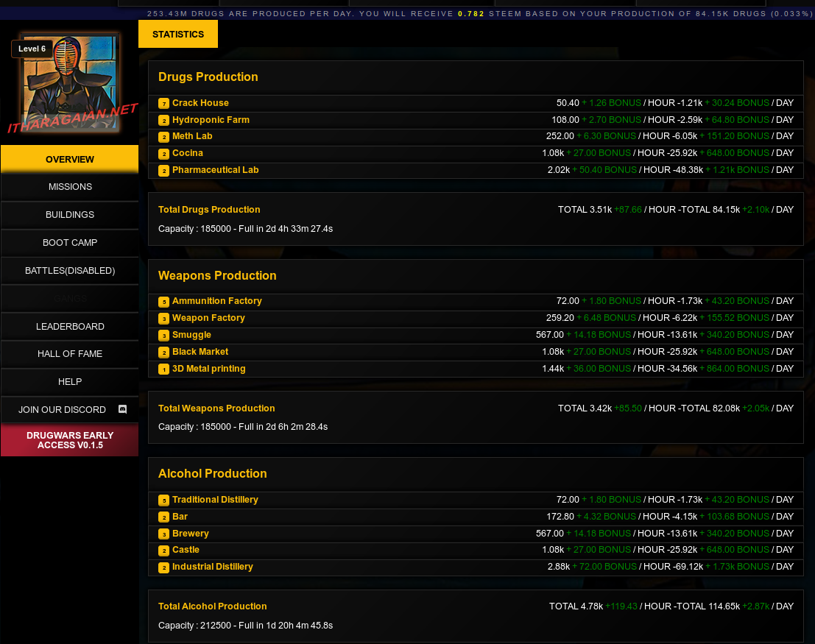Screen dimensions: 815x644
Task: Open the Hall of Fame
Action: tap(70, 354)
